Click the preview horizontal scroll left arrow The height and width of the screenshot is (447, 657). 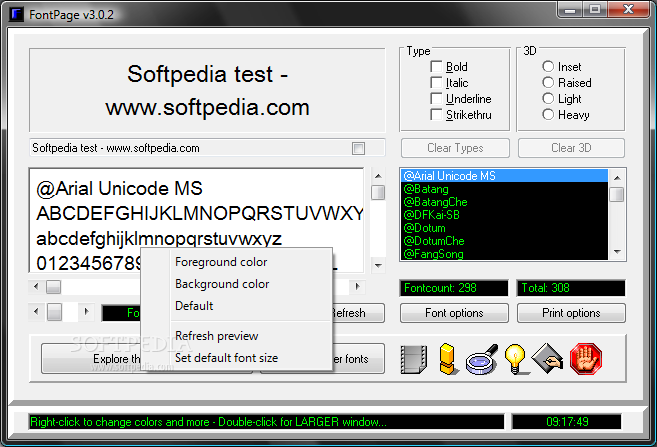tap(36, 287)
